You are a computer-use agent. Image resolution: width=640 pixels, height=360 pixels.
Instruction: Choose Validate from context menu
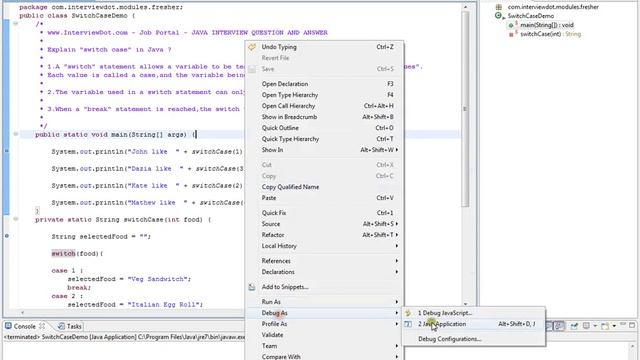pyautogui.click(x=324, y=335)
